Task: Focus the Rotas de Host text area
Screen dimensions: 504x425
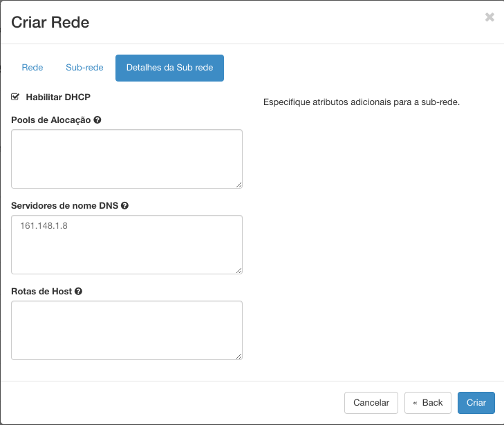Action: coord(127,330)
